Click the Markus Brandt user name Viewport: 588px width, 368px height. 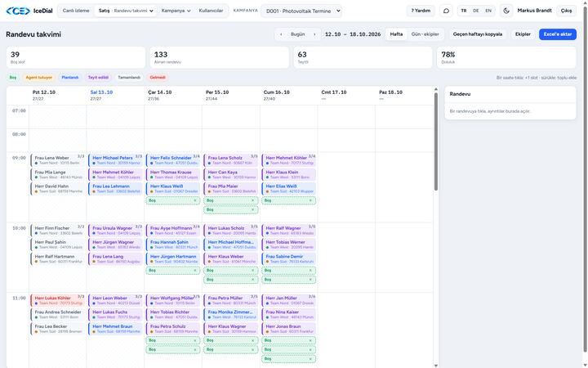[534, 11]
